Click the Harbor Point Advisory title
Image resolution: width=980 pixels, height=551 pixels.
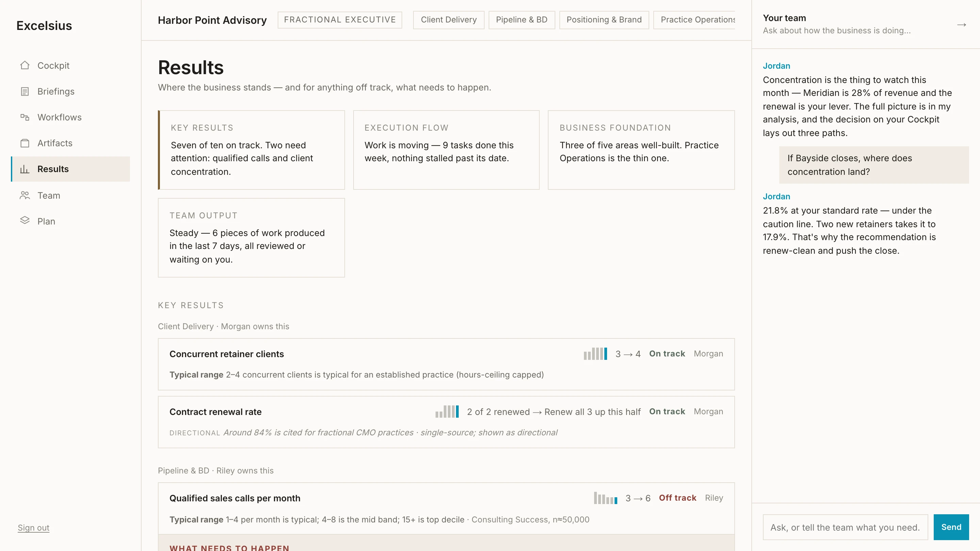coord(212,20)
